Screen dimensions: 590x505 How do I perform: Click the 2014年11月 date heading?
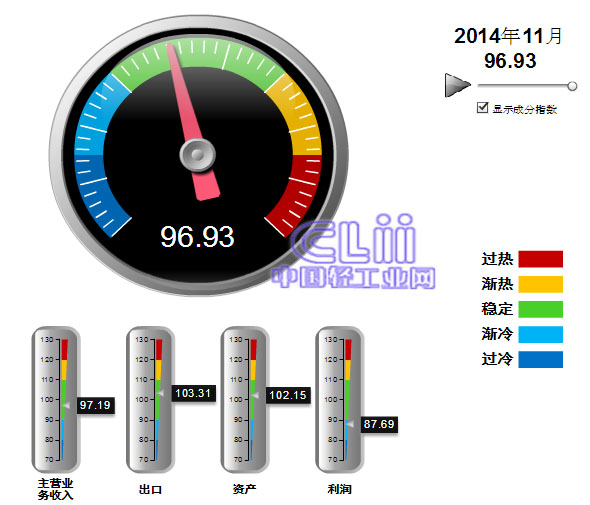[x=508, y=37]
